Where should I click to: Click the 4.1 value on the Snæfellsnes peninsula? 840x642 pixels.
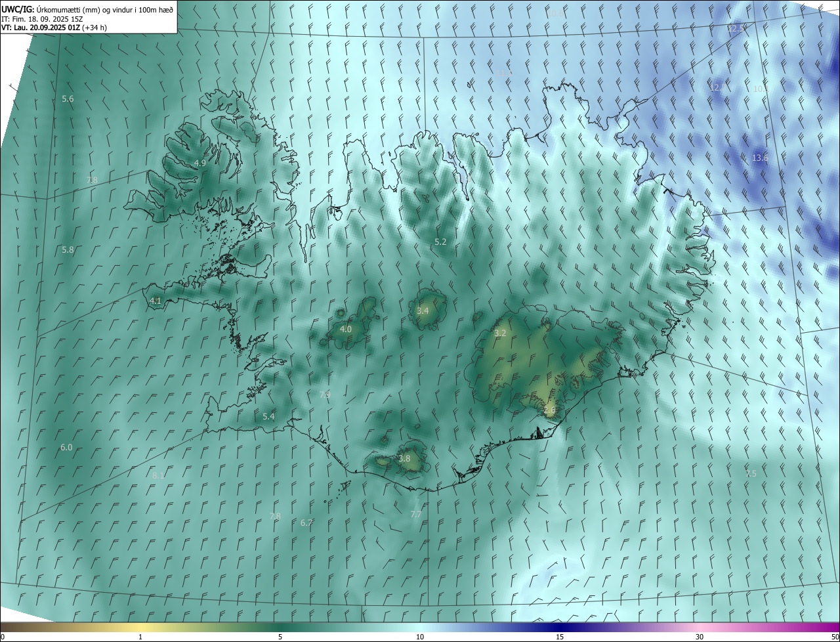click(156, 301)
